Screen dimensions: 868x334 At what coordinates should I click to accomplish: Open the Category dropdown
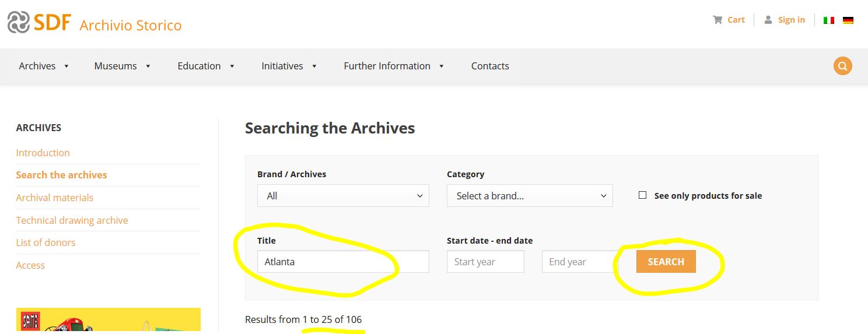click(x=530, y=196)
